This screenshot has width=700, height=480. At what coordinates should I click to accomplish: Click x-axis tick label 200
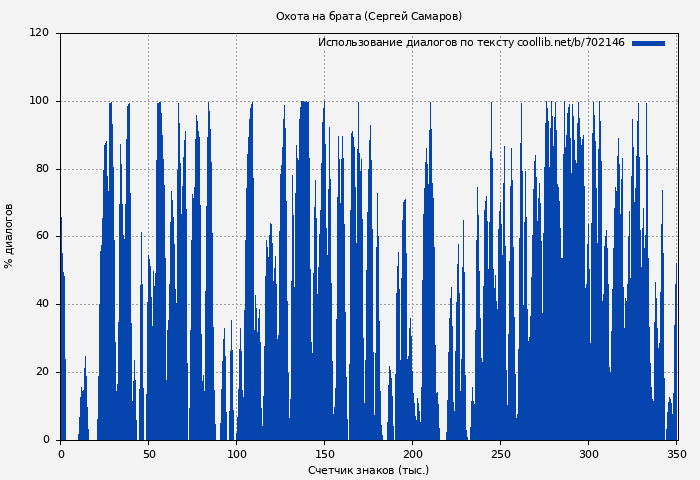point(412,454)
